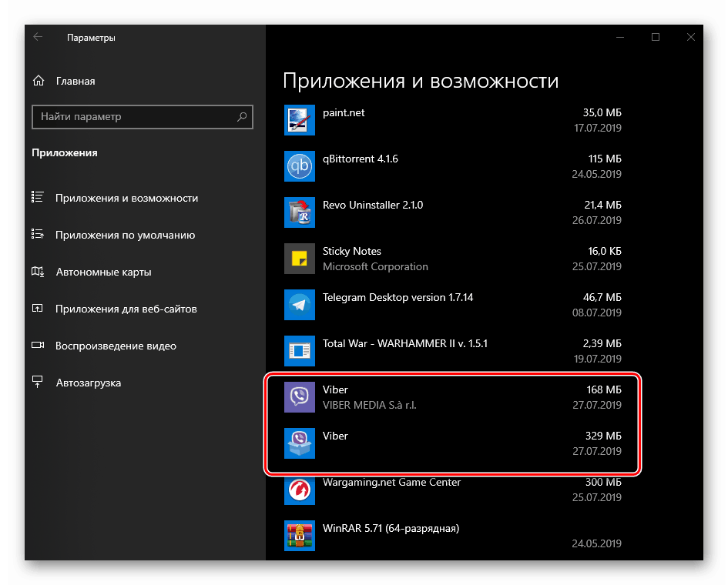Click the magnifier icon in the search box
Viewport: 728px width, 585px height.
242,116
